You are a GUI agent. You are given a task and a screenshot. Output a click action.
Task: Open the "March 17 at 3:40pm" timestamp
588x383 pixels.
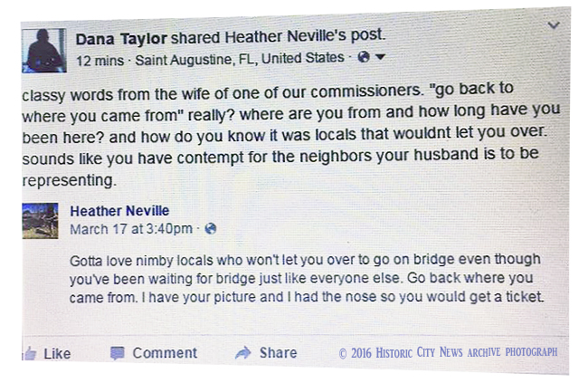coord(131,229)
